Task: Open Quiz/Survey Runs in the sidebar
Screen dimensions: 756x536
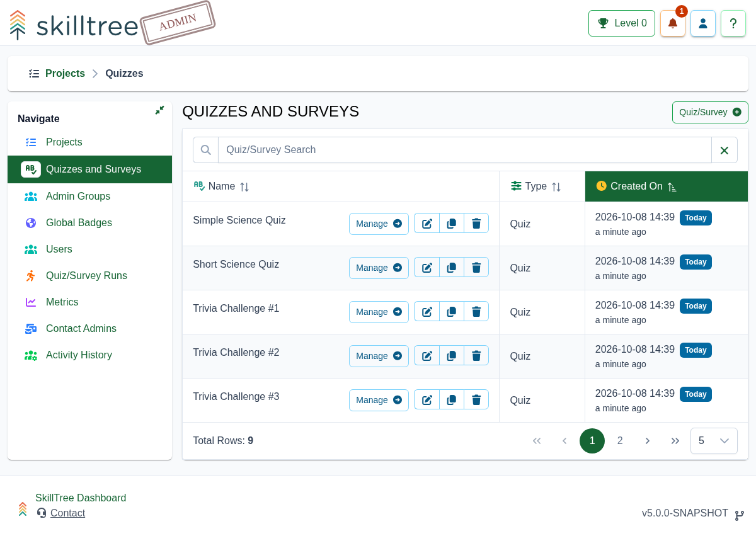Action: pyautogui.click(x=89, y=276)
